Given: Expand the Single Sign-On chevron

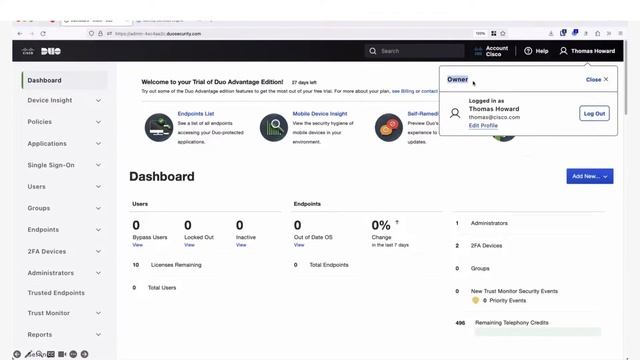Looking at the screenshot, I should click(98, 165).
